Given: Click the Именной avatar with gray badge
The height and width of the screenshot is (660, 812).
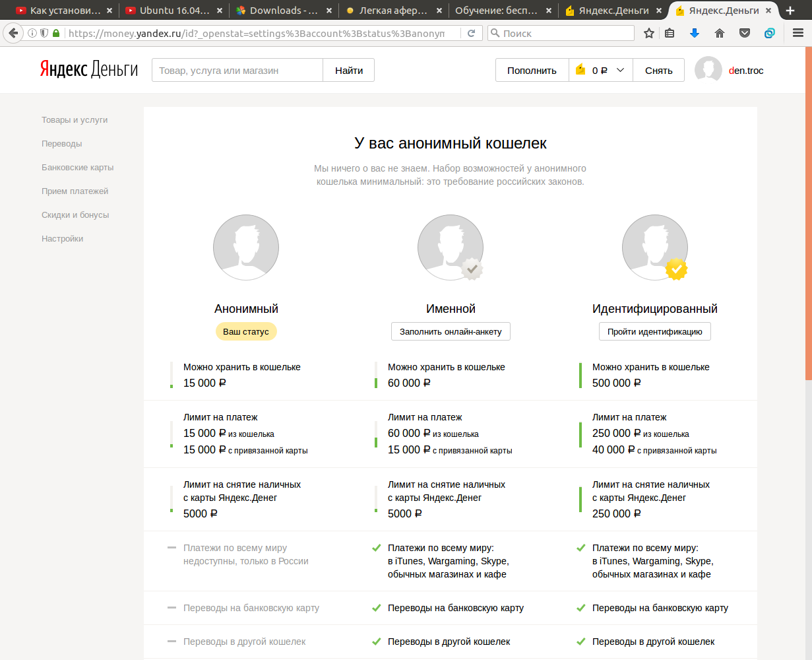Looking at the screenshot, I should (x=451, y=247).
